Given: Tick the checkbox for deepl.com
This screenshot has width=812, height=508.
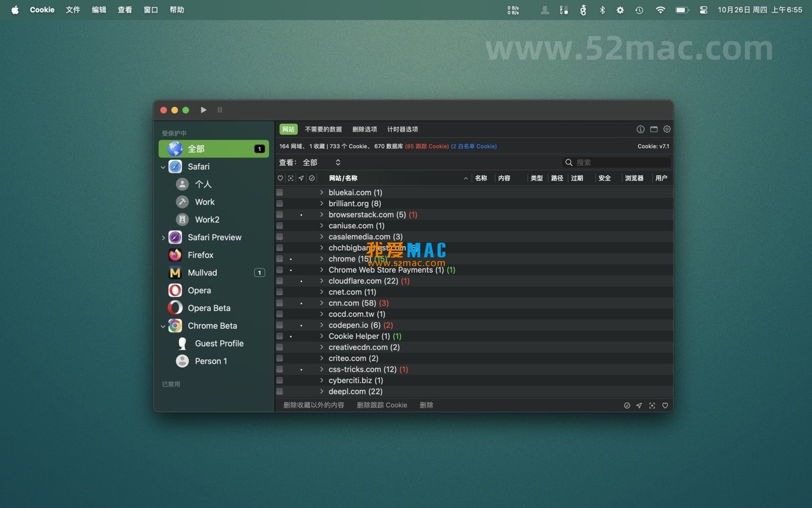Looking at the screenshot, I should pyautogui.click(x=280, y=392).
